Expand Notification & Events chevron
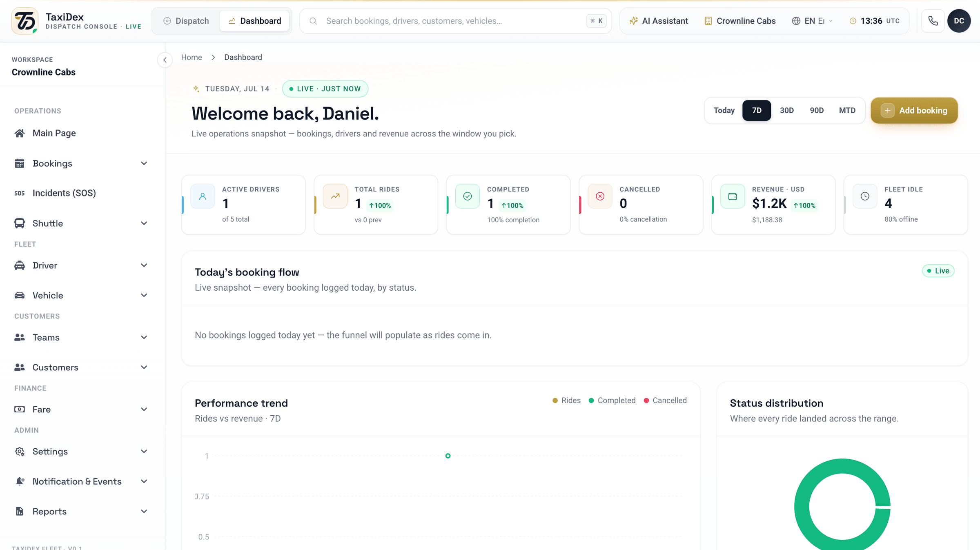Viewport: 980px width, 550px height. 144,481
